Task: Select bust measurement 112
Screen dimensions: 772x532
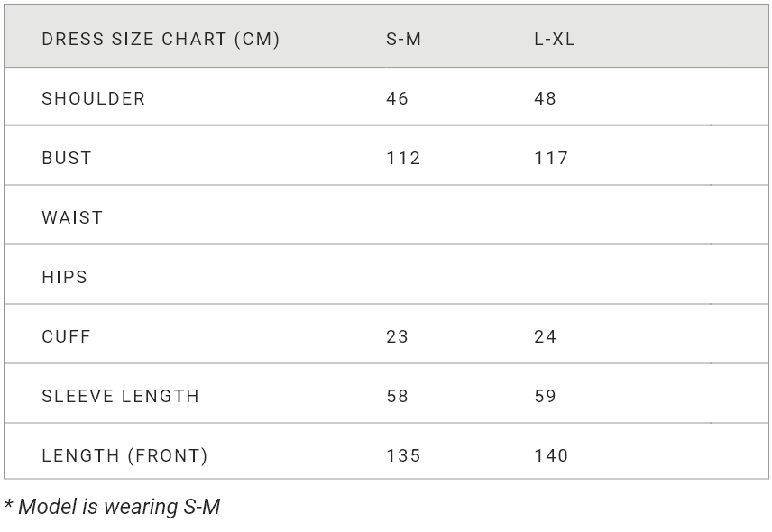Action: coord(403,158)
